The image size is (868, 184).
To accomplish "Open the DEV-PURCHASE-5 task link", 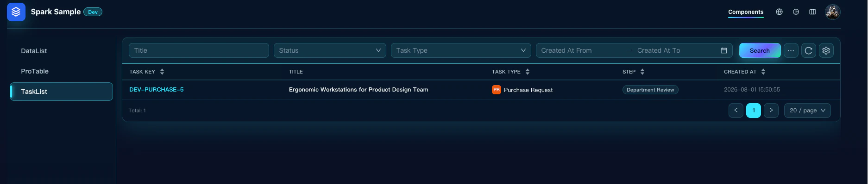I will pos(157,90).
